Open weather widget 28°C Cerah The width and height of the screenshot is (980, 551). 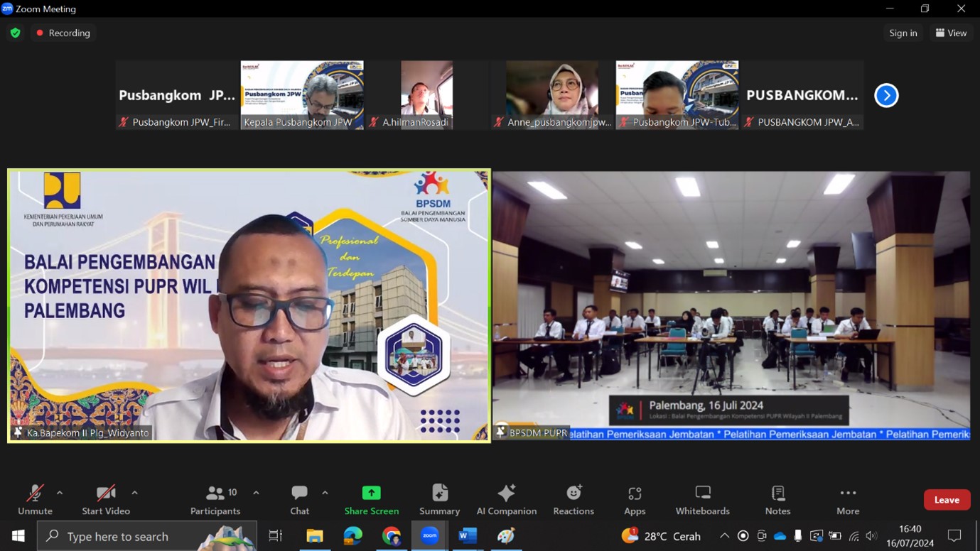[x=662, y=536]
